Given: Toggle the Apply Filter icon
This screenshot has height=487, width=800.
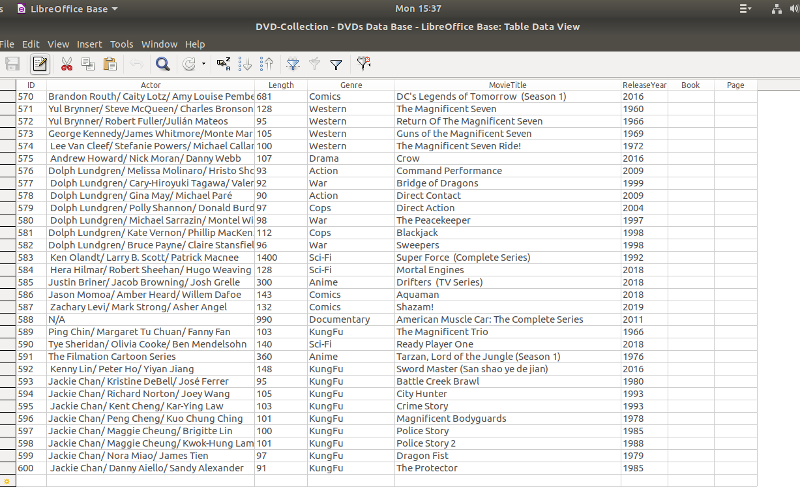Looking at the screenshot, I should click(x=315, y=64).
